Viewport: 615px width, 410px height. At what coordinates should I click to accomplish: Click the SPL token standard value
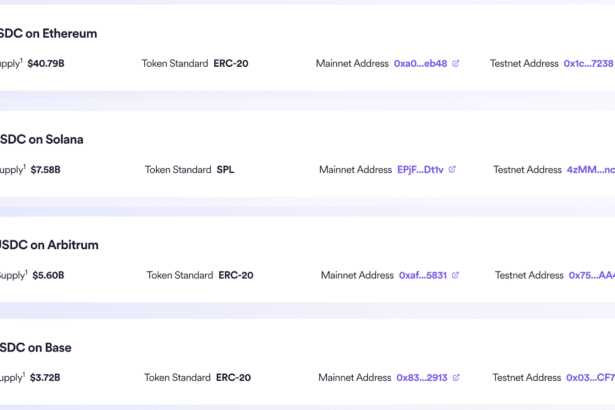227,170
